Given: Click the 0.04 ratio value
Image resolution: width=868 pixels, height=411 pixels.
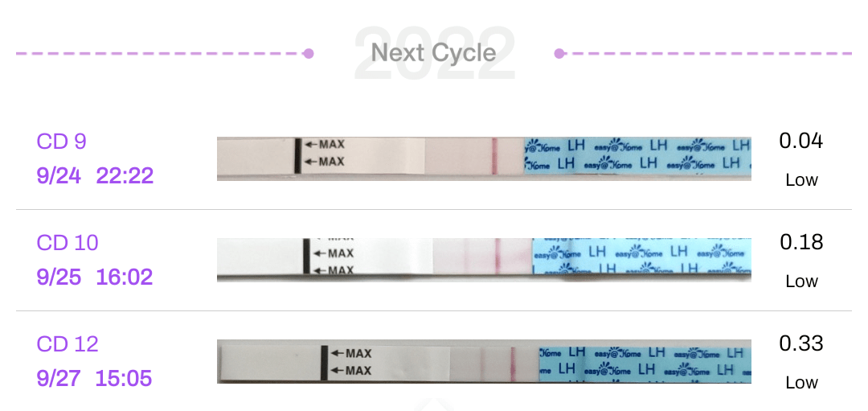Looking at the screenshot, I should pyautogui.click(x=800, y=142).
